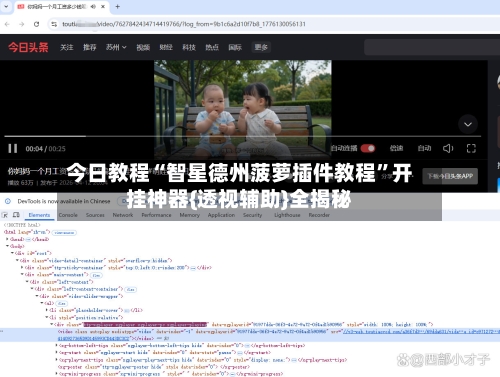
Task: Open a new browser tab
Action: pos(117,7)
